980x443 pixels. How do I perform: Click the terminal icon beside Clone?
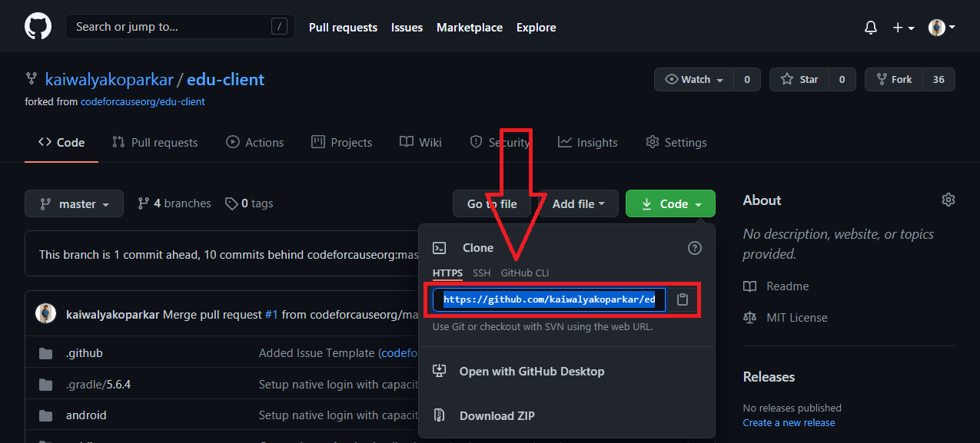(x=440, y=248)
